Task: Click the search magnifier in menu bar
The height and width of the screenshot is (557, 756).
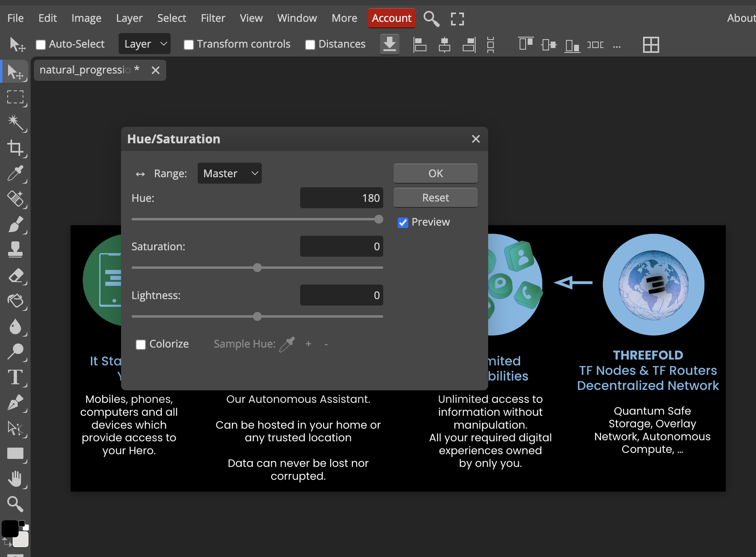Action: point(431,19)
